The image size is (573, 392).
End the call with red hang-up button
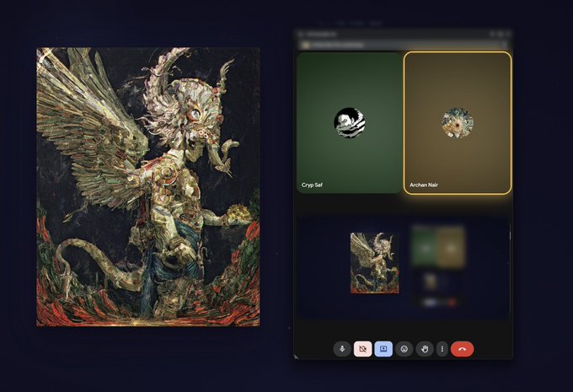(463, 349)
